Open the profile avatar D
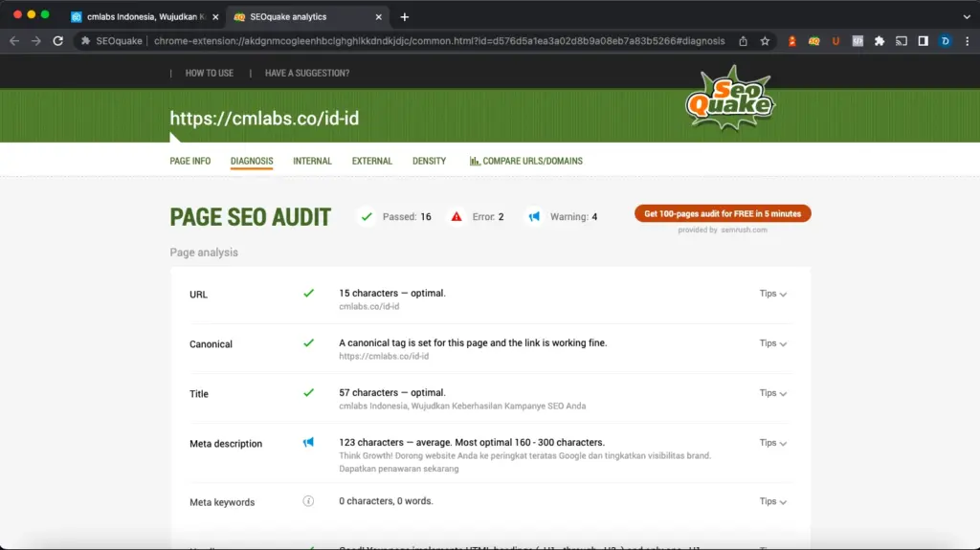This screenshot has height=550, width=980. coord(945,40)
